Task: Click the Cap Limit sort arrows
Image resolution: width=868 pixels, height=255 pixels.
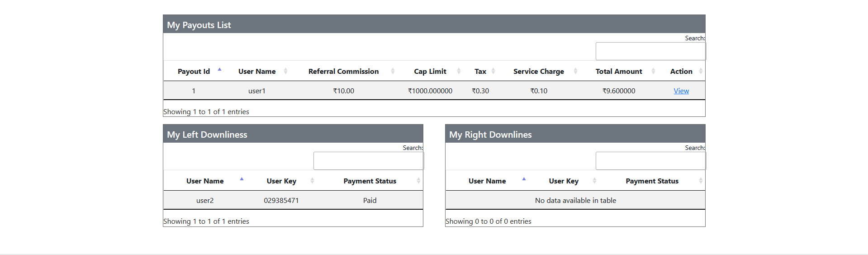Action: (x=459, y=71)
